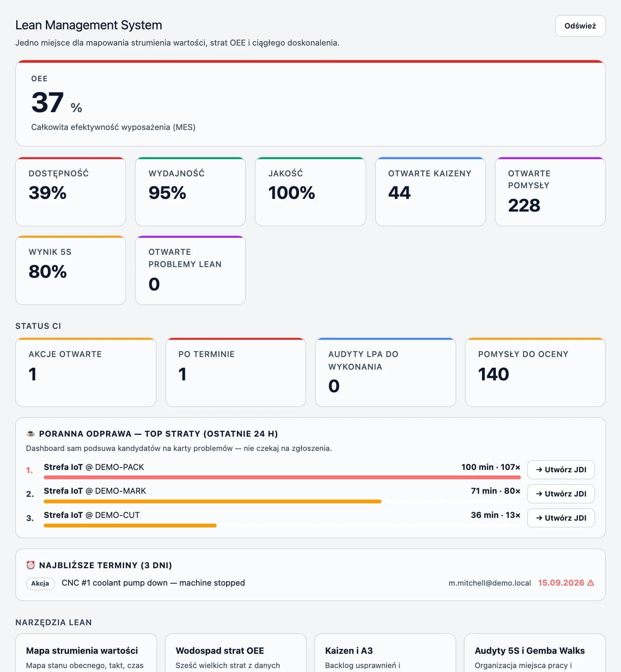Open the Otwarte Problemy Lean card

[190, 270]
